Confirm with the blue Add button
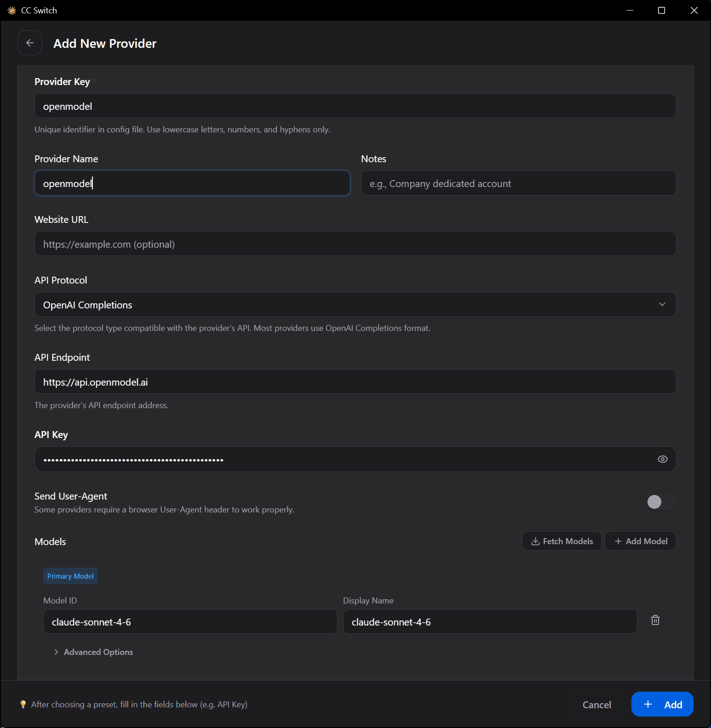The height and width of the screenshot is (728, 711). (x=662, y=704)
